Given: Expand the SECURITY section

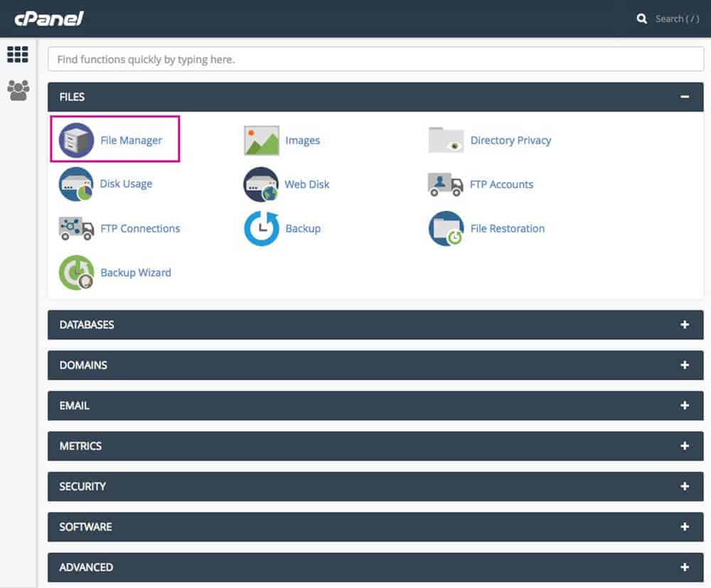Looking at the screenshot, I should pyautogui.click(x=685, y=486).
